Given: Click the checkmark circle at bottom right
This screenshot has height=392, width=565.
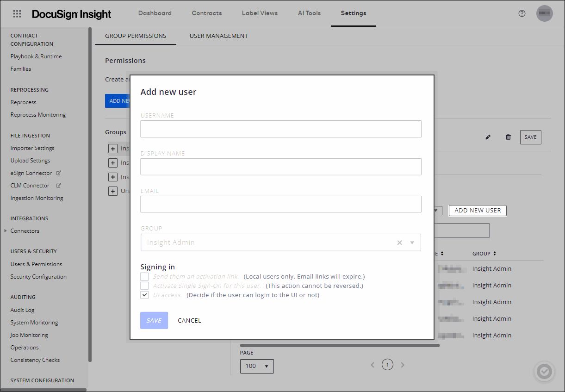Looking at the screenshot, I should click(x=544, y=372).
